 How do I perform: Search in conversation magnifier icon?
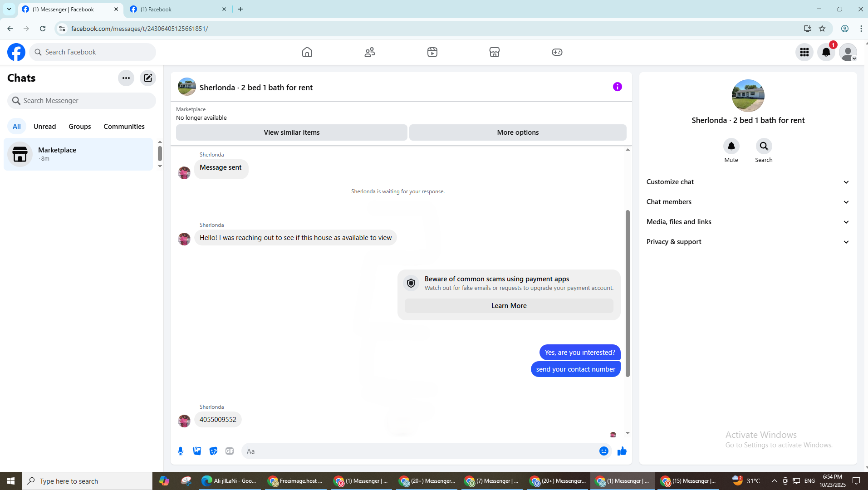764,146
